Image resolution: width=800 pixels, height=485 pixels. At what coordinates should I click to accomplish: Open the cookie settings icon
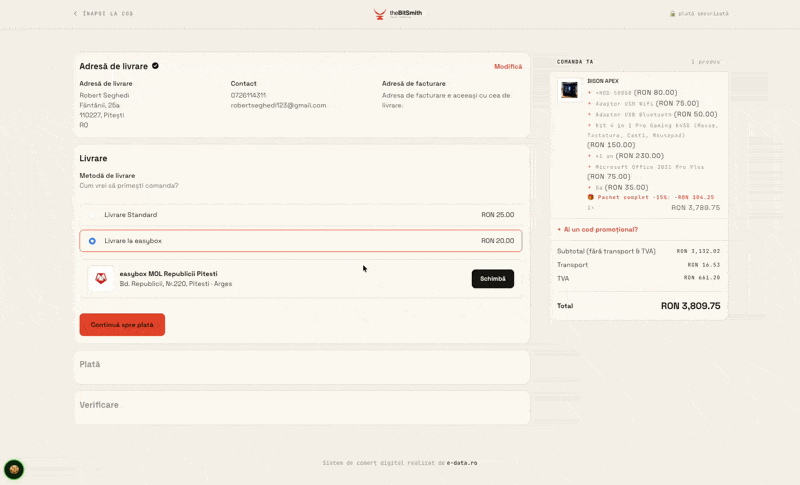[14, 469]
